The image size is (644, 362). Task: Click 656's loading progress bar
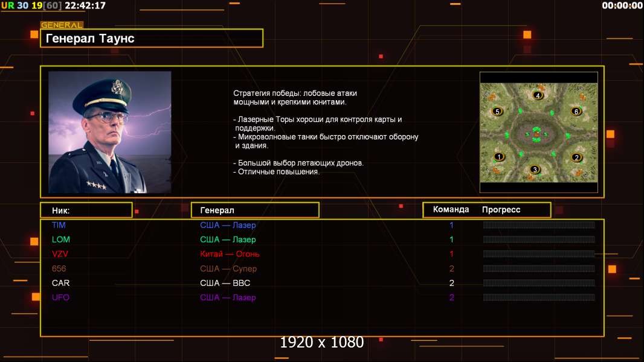tap(539, 268)
